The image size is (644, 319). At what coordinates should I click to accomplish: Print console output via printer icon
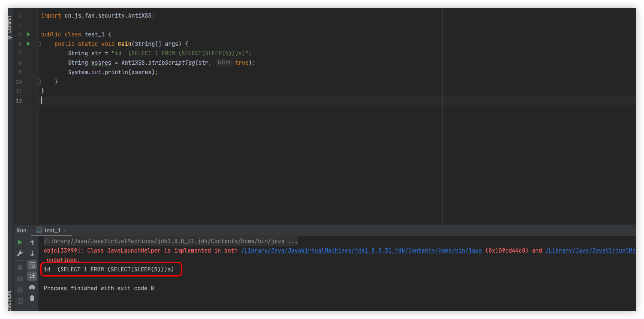pyautogui.click(x=32, y=287)
